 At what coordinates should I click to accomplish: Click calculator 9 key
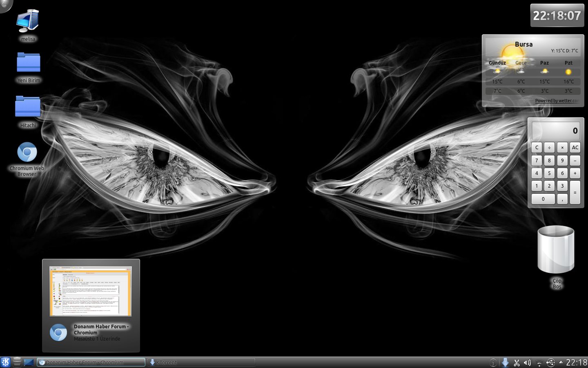(x=562, y=161)
